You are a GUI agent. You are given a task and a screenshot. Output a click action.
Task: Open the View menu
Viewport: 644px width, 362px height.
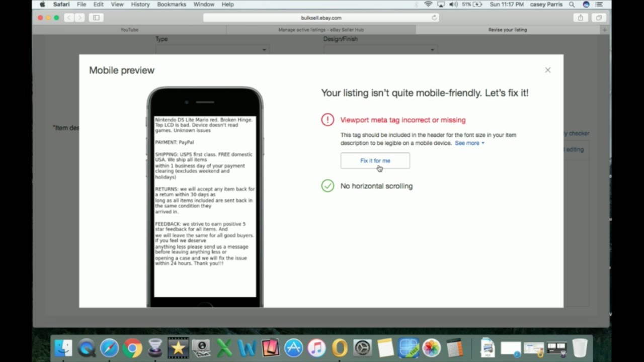(x=117, y=5)
